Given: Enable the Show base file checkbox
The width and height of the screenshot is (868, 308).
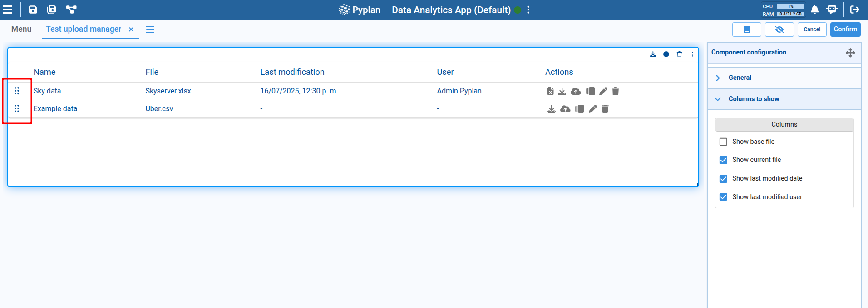Looking at the screenshot, I should 723,142.
